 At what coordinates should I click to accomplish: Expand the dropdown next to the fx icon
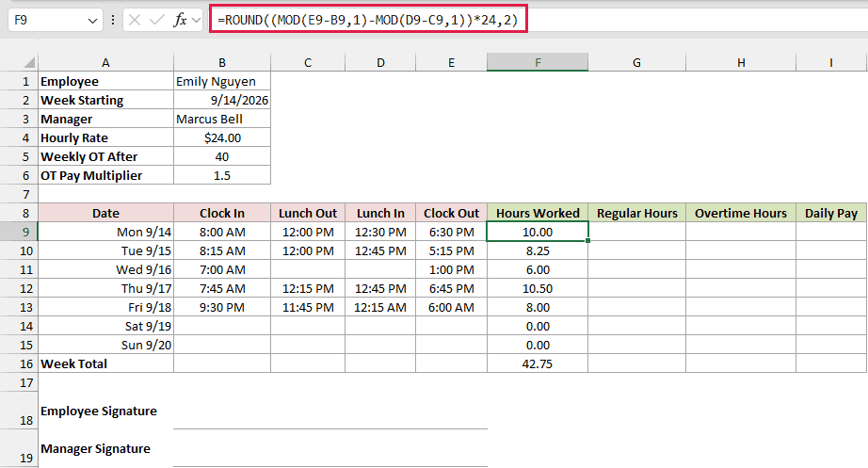coord(196,21)
